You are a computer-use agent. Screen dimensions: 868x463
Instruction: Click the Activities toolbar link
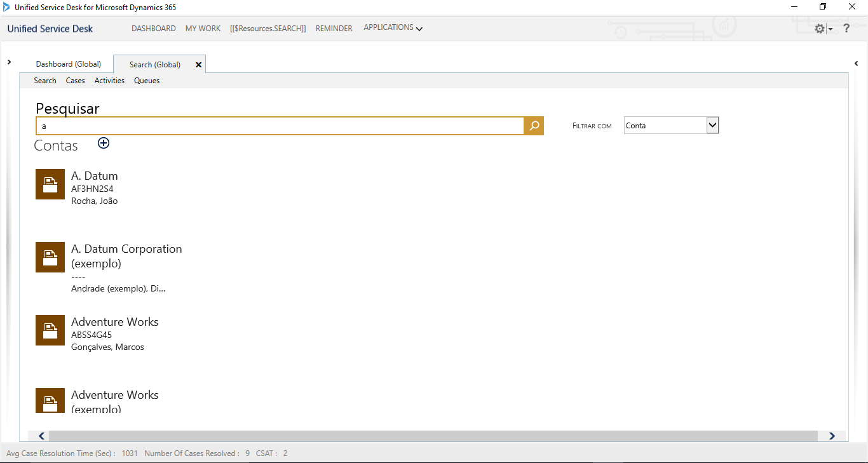tap(109, 81)
